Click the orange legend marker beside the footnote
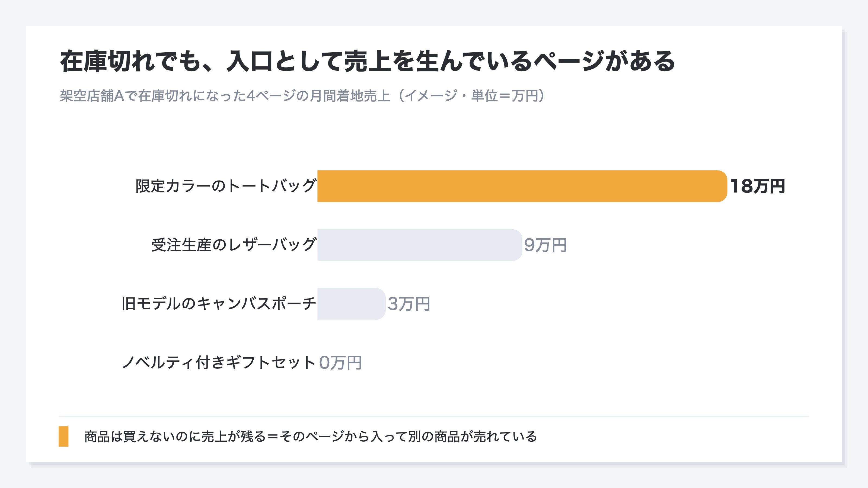 click(63, 436)
